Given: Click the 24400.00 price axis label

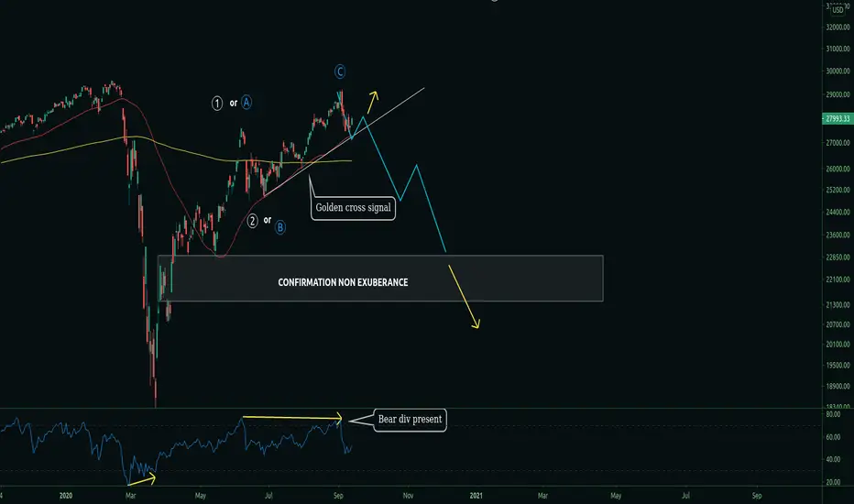Looking at the screenshot, I should click(x=838, y=213).
